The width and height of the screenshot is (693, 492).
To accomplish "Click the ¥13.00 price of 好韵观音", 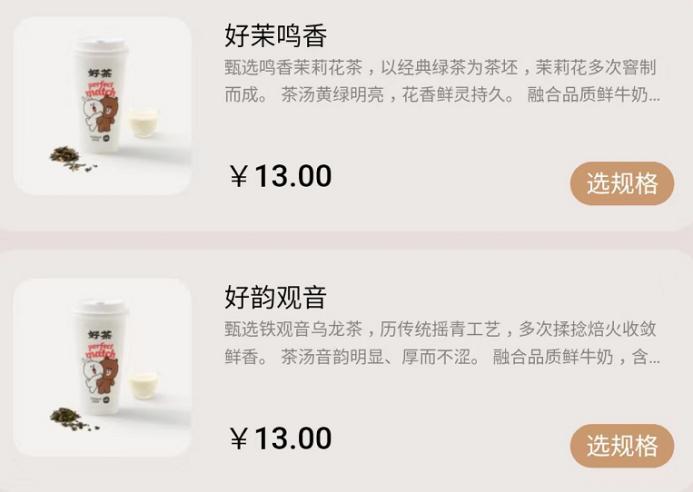I will click(x=281, y=438).
